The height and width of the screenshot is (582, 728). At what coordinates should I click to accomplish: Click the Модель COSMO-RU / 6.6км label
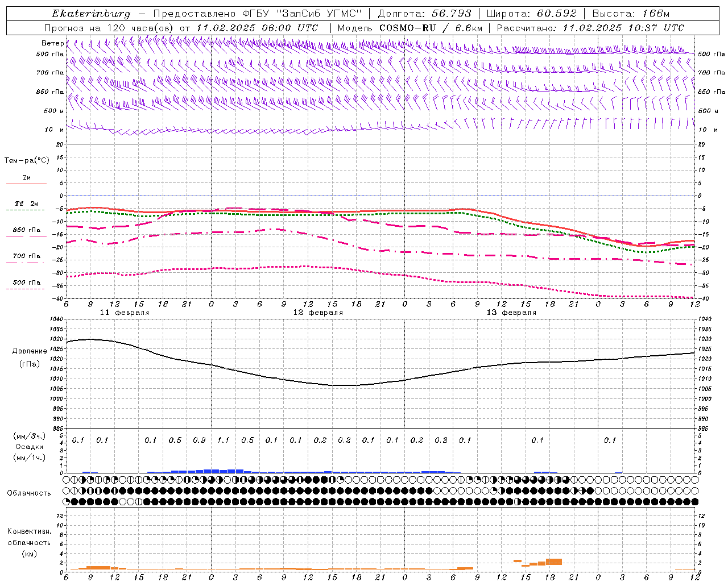[x=409, y=28]
